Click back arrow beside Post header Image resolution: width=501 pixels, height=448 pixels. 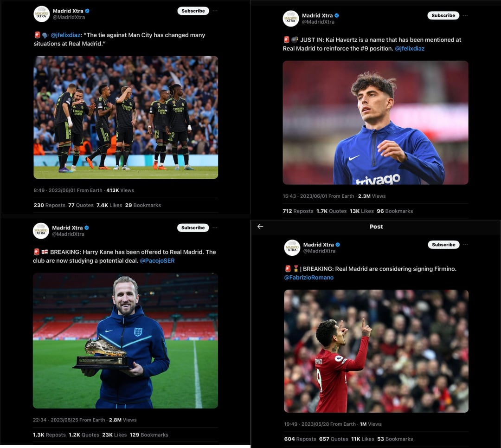click(260, 227)
